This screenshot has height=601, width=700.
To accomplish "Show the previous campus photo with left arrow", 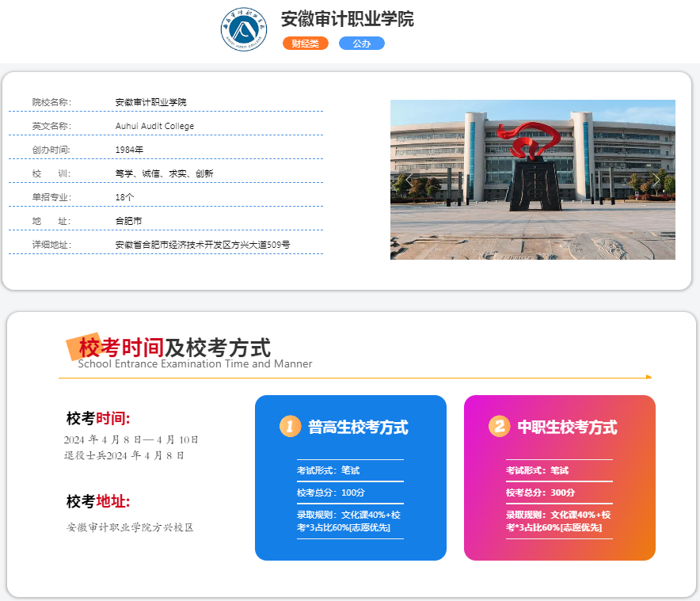I will point(409,181).
